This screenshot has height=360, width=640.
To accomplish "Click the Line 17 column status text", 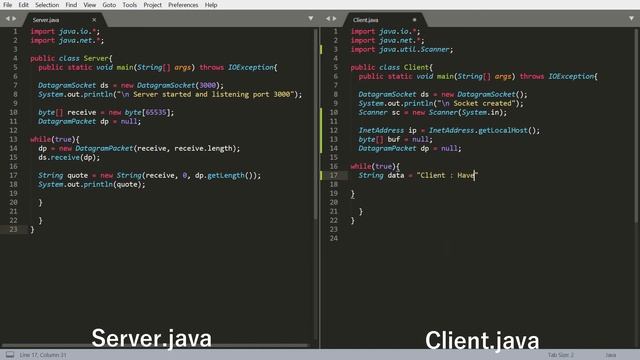I will (43, 355).
